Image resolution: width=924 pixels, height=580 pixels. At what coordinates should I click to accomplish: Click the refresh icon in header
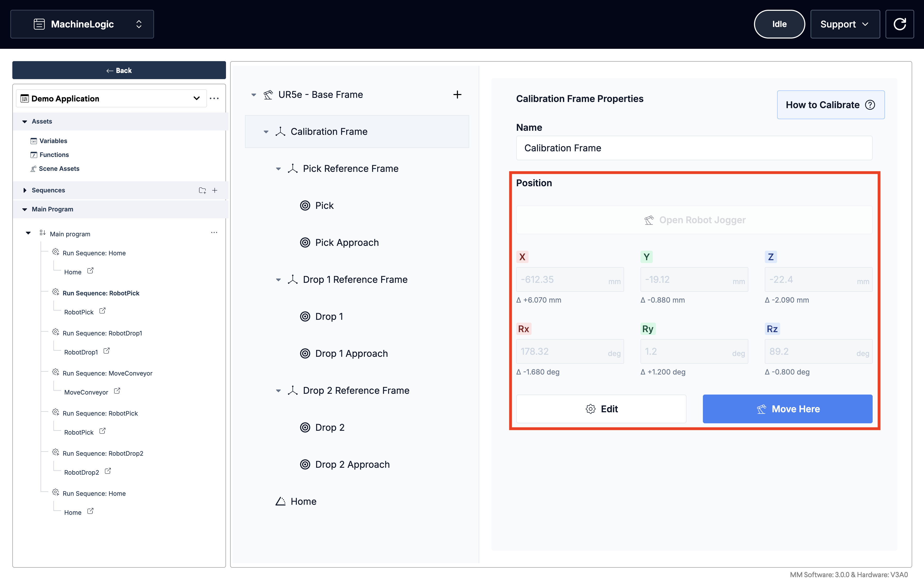[x=899, y=24]
